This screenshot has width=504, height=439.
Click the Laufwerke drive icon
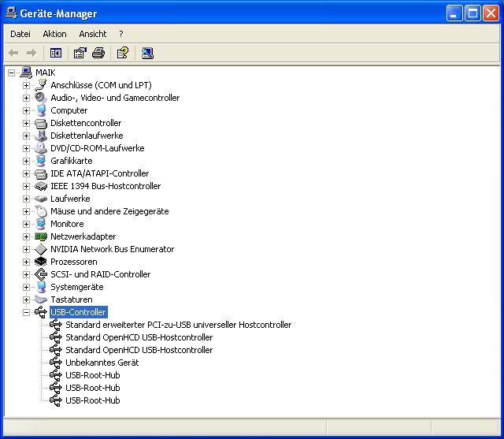(41, 199)
